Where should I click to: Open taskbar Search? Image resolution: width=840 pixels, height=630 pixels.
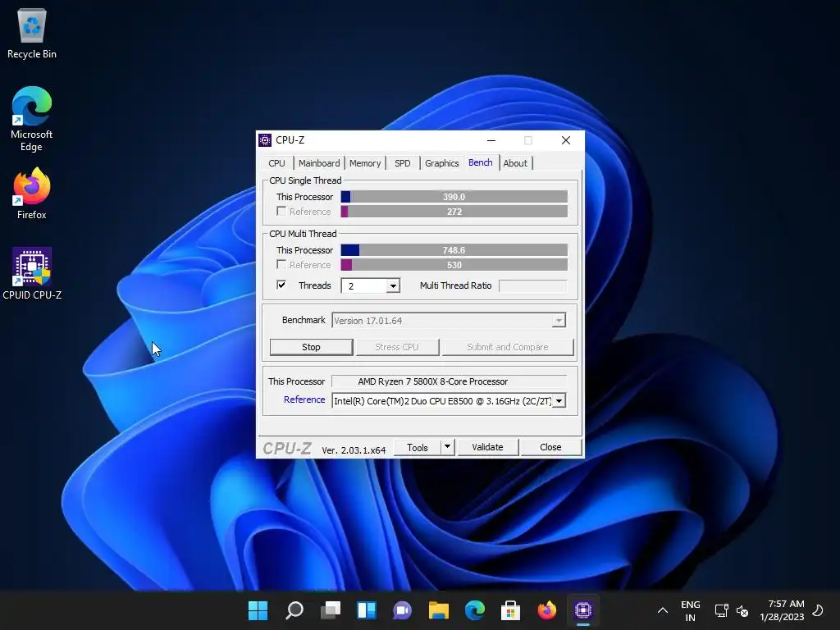click(294, 610)
